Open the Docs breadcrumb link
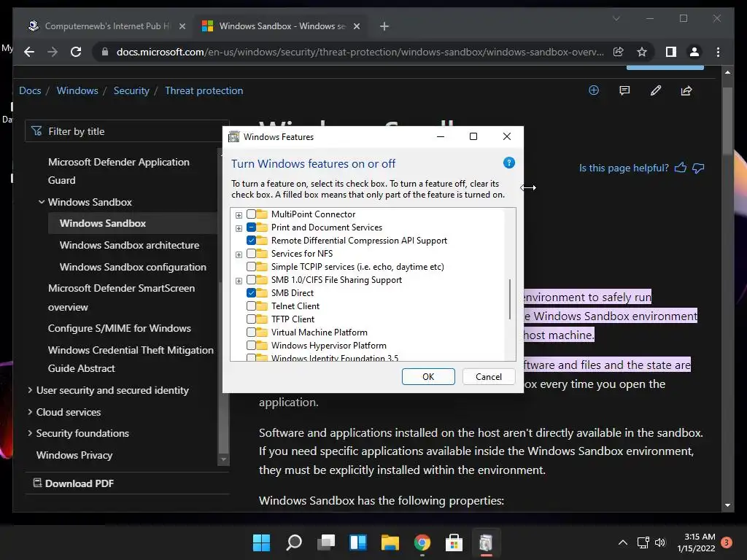747x560 pixels. point(30,90)
